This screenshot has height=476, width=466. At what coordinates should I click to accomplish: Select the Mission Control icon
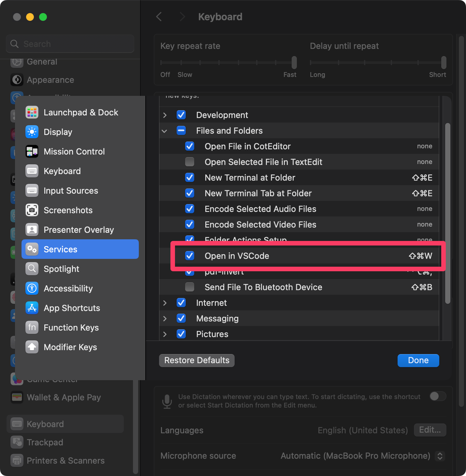click(32, 152)
